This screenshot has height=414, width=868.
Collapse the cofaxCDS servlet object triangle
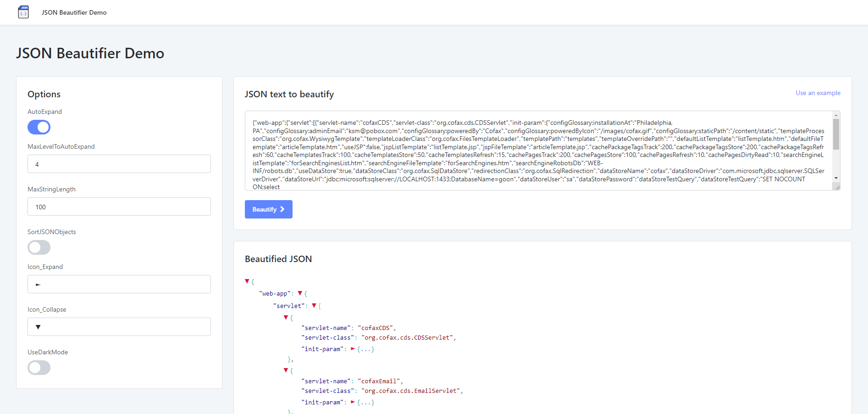(286, 318)
